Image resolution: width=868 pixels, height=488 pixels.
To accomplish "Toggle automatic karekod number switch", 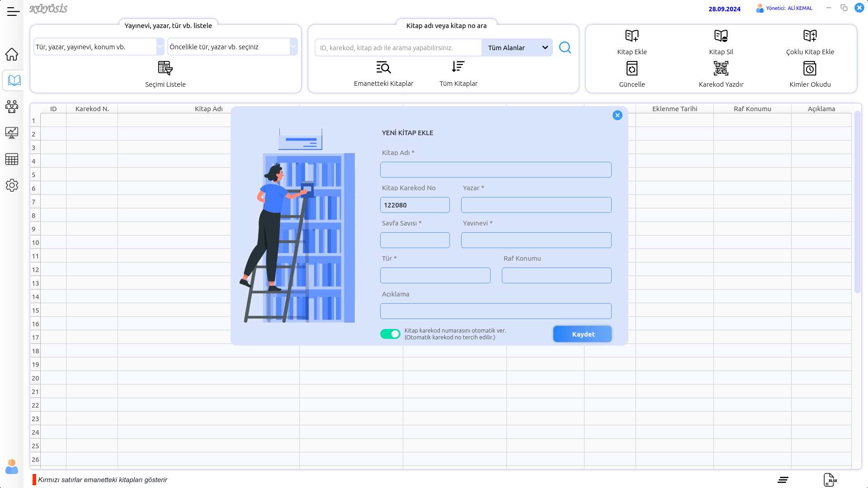I will click(x=390, y=334).
